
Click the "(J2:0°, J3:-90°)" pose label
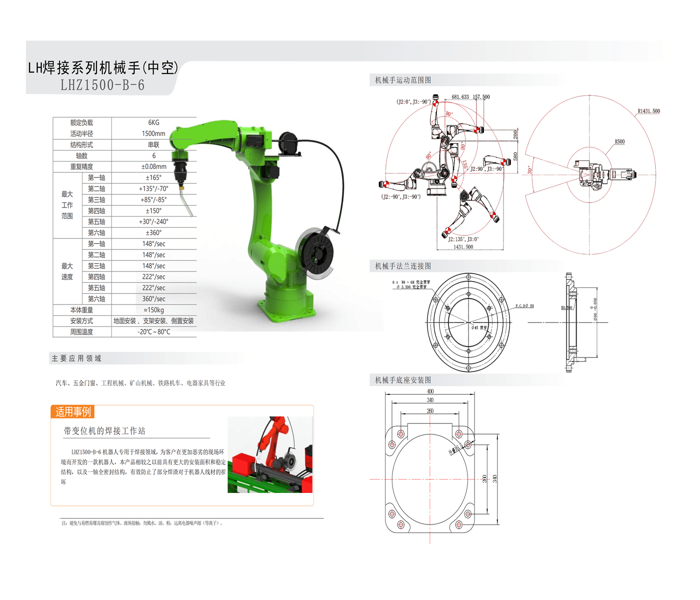pyautogui.click(x=413, y=102)
